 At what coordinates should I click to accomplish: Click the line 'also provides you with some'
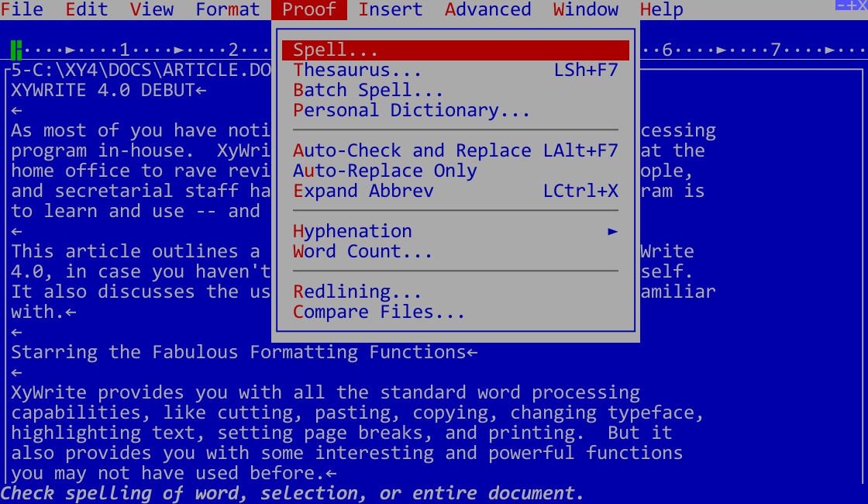pyautogui.click(x=347, y=453)
